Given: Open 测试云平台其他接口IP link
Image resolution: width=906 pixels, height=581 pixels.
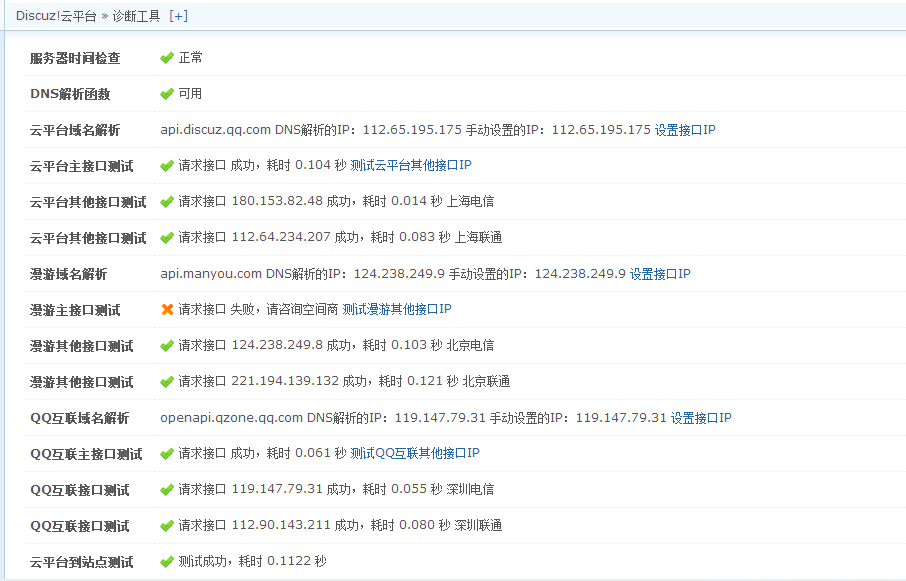Looking at the screenshot, I should click(411, 165).
